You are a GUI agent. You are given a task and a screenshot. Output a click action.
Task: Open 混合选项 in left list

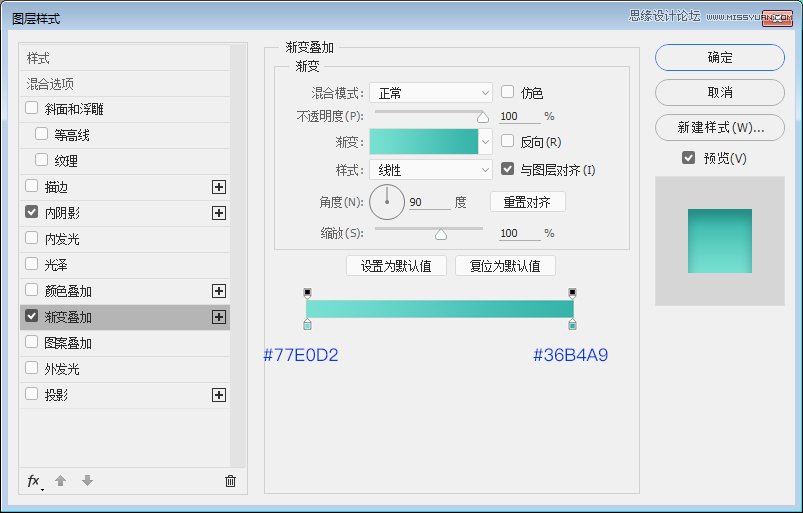coord(124,83)
